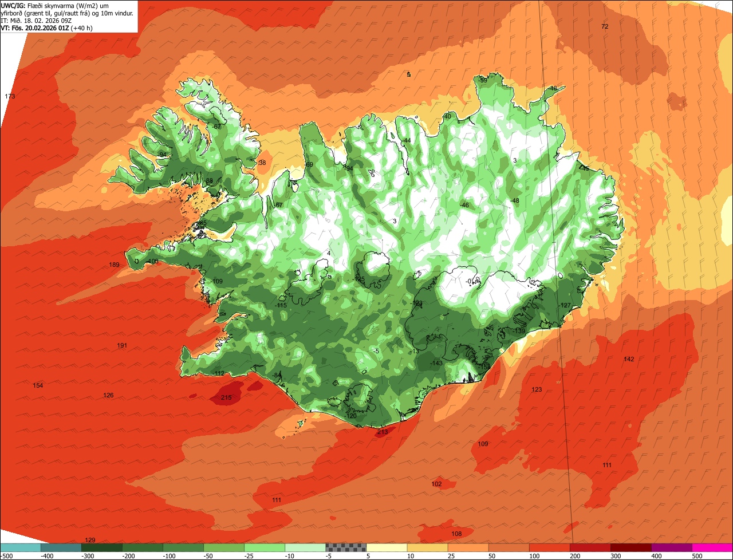Select the initial time text "IT: Mið. 18. 02. 2026 09Z"
This screenshot has width=733, height=560.
pos(36,21)
